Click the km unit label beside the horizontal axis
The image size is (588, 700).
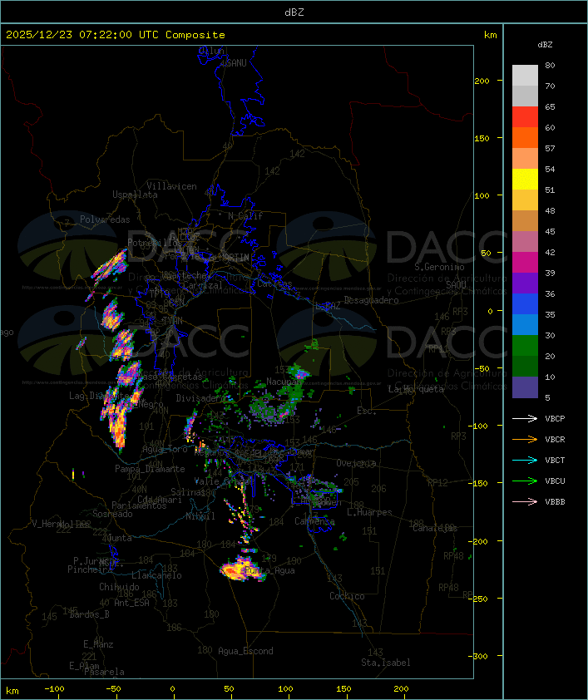(x=12, y=691)
